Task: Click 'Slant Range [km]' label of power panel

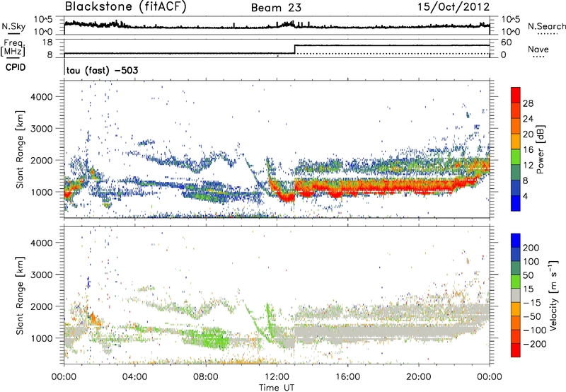Action: tap(20, 149)
